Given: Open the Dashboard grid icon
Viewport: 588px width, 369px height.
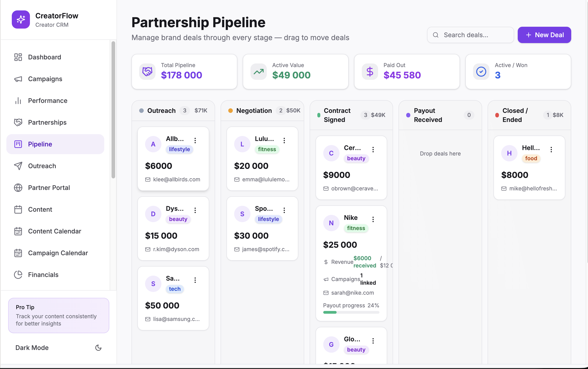Looking at the screenshot, I should tap(18, 57).
